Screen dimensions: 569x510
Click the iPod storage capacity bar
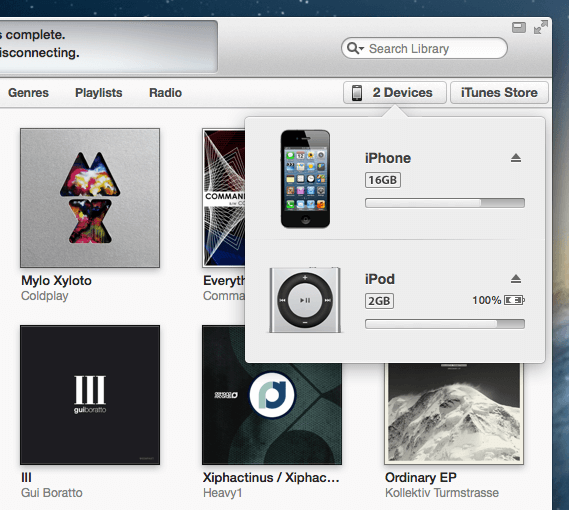coord(445,324)
